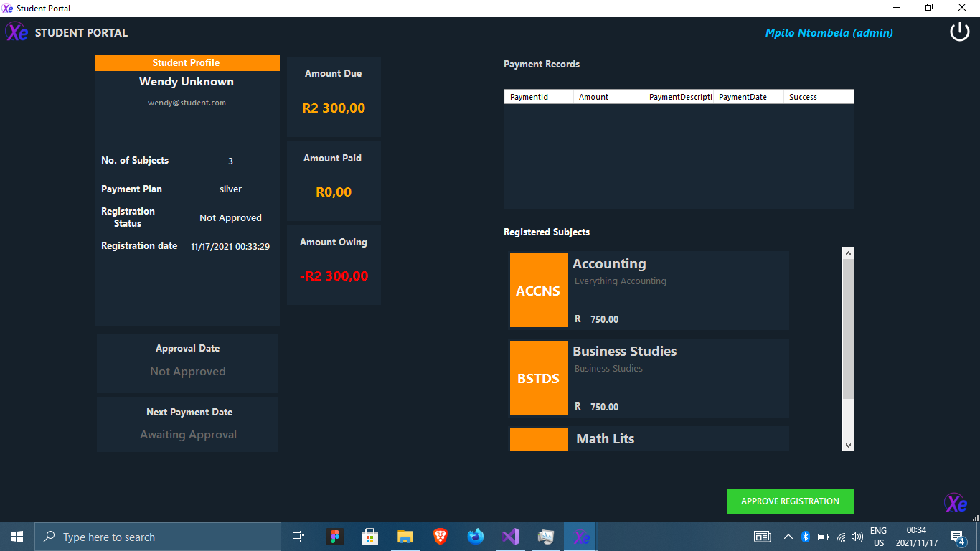Click the Math Lits subject heading
This screenshot has height=551, width=980.
(606, 439)
